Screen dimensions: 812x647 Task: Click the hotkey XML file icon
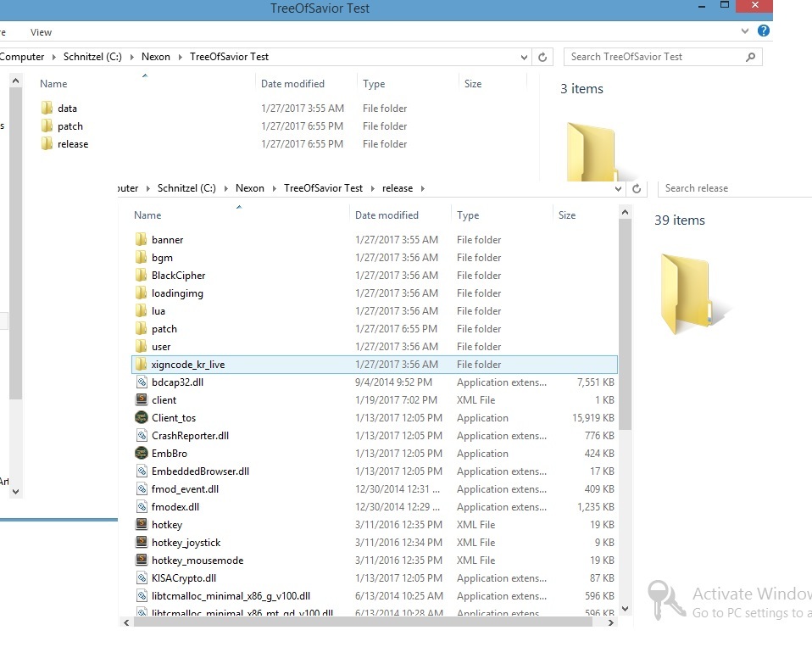click(142, 525)
